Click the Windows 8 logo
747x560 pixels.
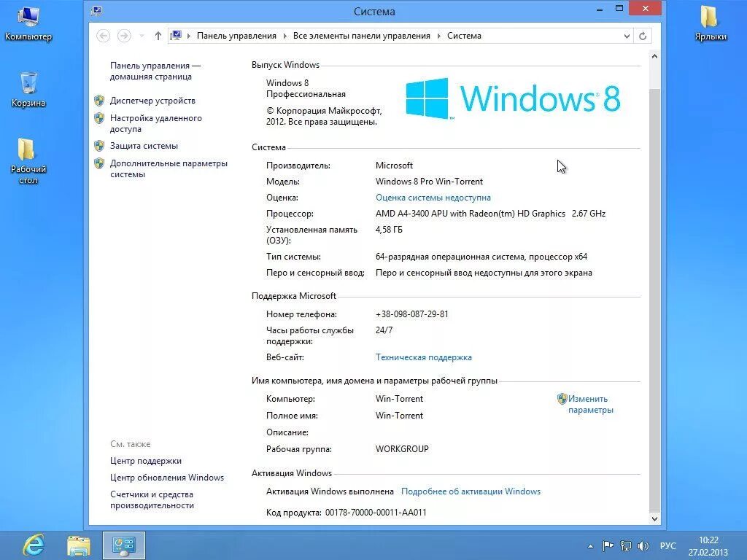pyautogui.click(x=513, y=98)
